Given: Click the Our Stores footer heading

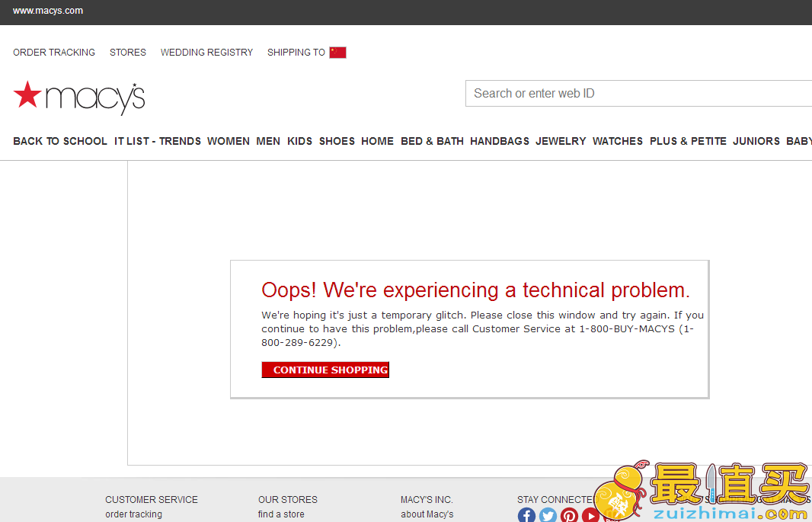Looking at the screenshot, I should click(x=288, y=500).
